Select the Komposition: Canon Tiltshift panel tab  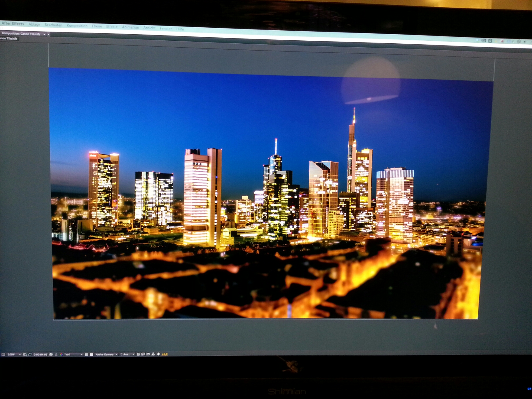[x=21, y=34]
